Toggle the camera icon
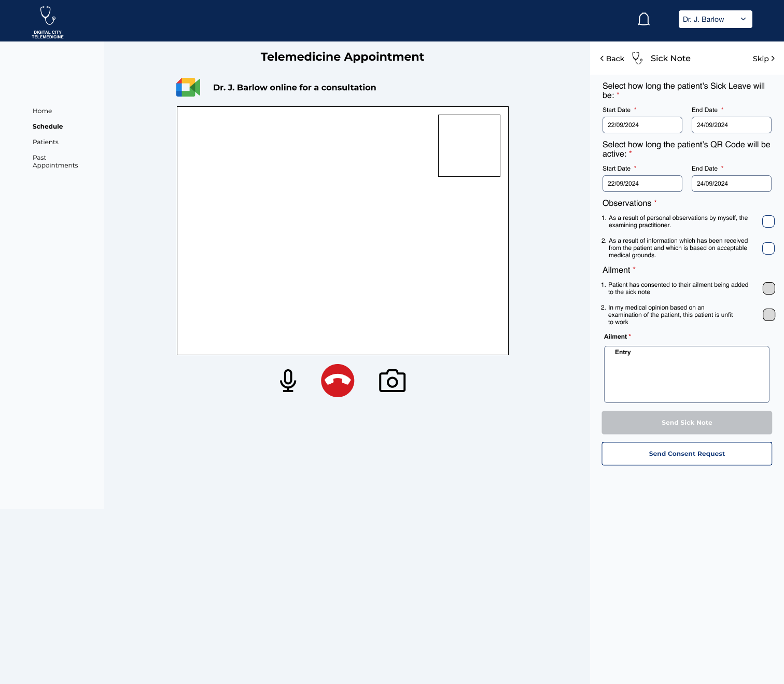The height and width of the screenshot is (684, 784). (392, 381)
